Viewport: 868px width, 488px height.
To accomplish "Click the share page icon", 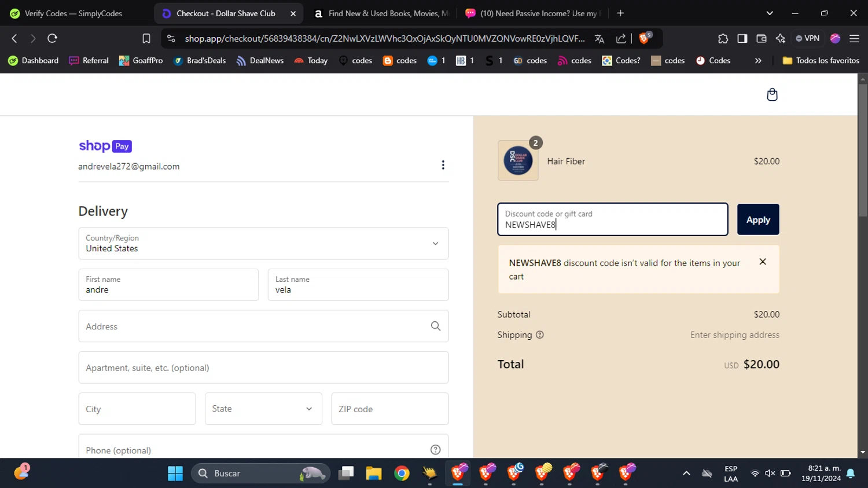I will click(x=621, y=38).
